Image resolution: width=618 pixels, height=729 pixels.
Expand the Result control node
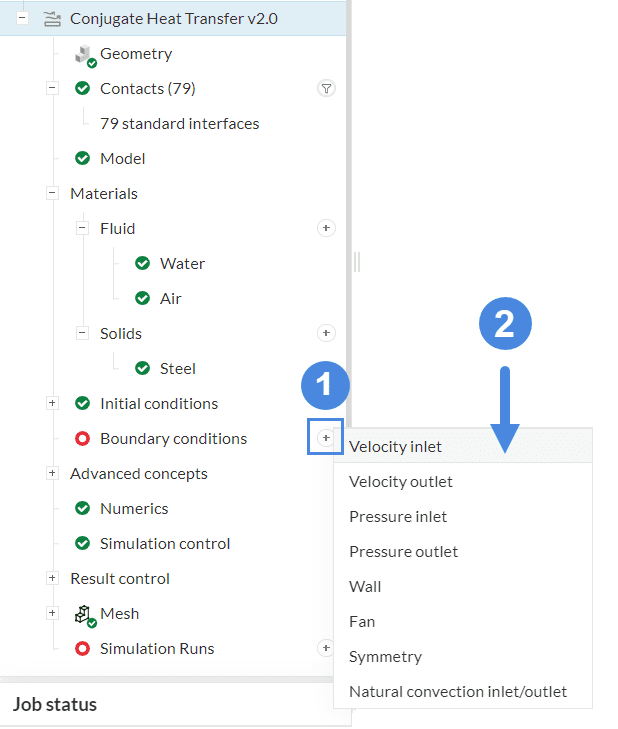(x=52, y=578)
